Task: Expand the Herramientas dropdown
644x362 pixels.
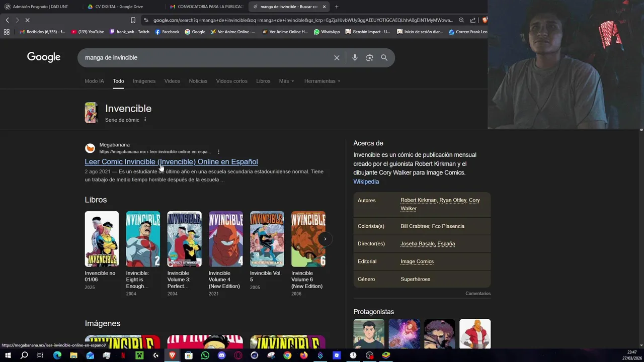Action: tap(323, 81)
